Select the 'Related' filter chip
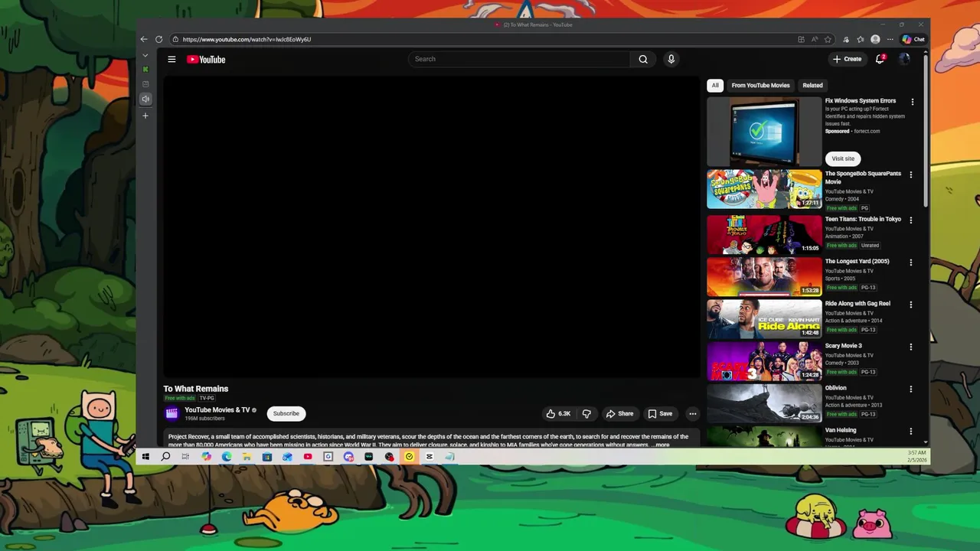 [812, 86]
